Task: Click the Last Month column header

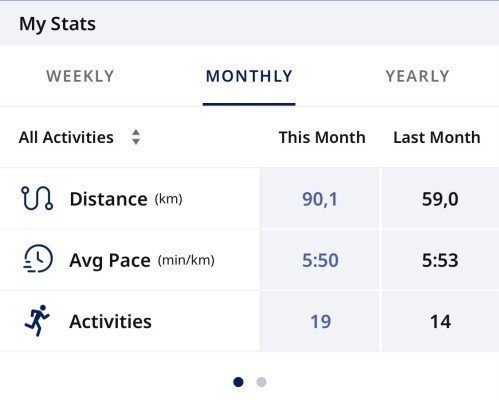Action: tap(437, 137)
